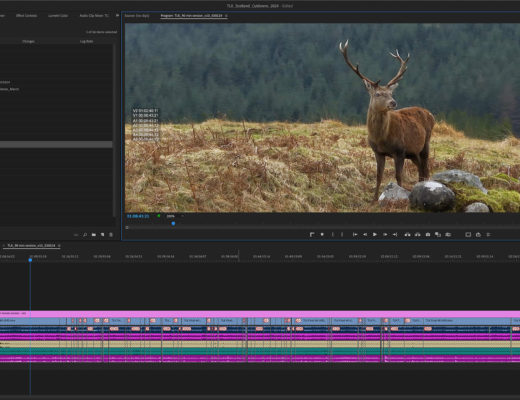Viewport: 520px width, 400px height.
Task: Click the Project panel vertical scrollbar
Action: (x=114, y=130)
